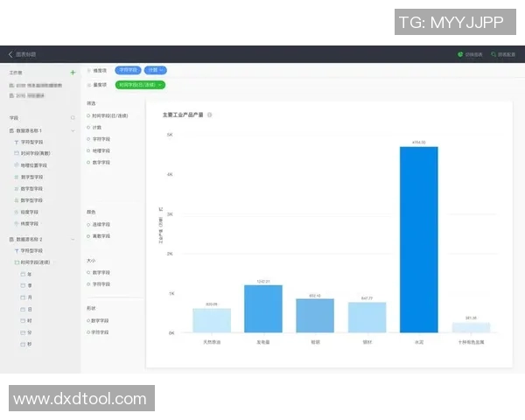Select the 计数 radio under 筛选
The width and height of the screenshot is (525, 420).
(89, 127)
